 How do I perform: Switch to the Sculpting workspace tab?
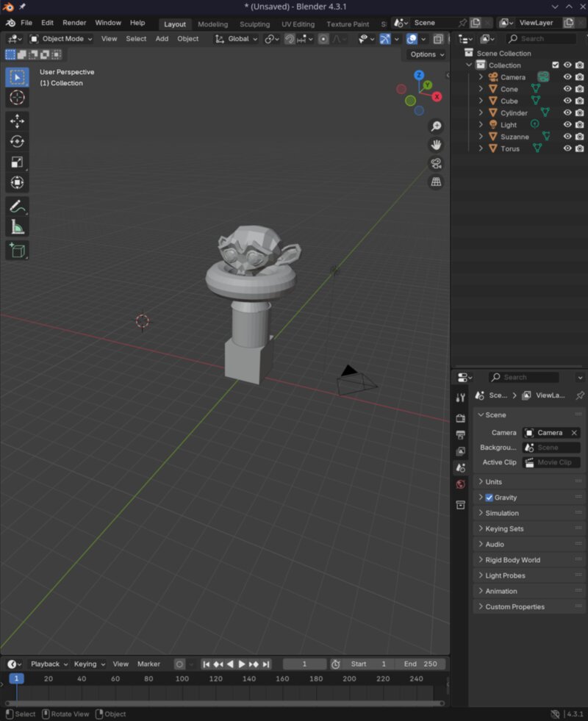click(x=255, y=24)
